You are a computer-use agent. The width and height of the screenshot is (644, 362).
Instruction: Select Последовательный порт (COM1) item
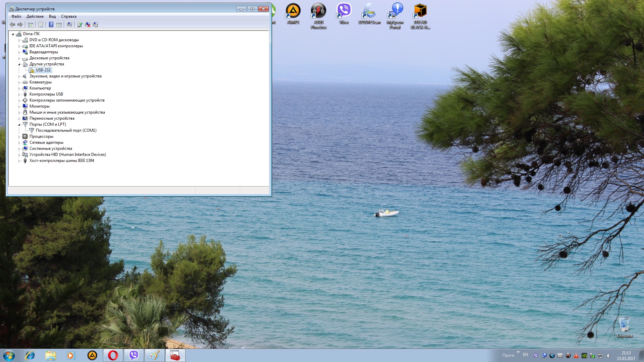click(66, 130)
